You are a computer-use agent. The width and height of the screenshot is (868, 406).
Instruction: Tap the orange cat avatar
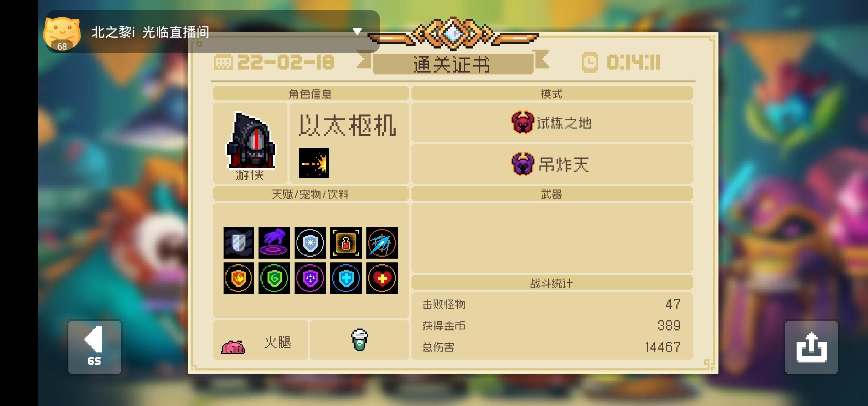pyautogui.click(x=62, y=34)
